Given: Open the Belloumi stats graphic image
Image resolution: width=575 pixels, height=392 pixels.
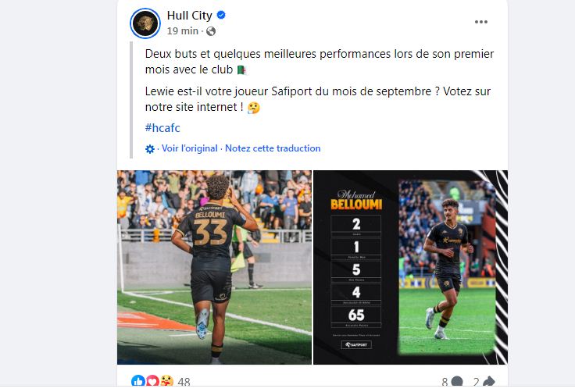Looking at the screenshot, I should pyautogui.click(x=410, y=267).
